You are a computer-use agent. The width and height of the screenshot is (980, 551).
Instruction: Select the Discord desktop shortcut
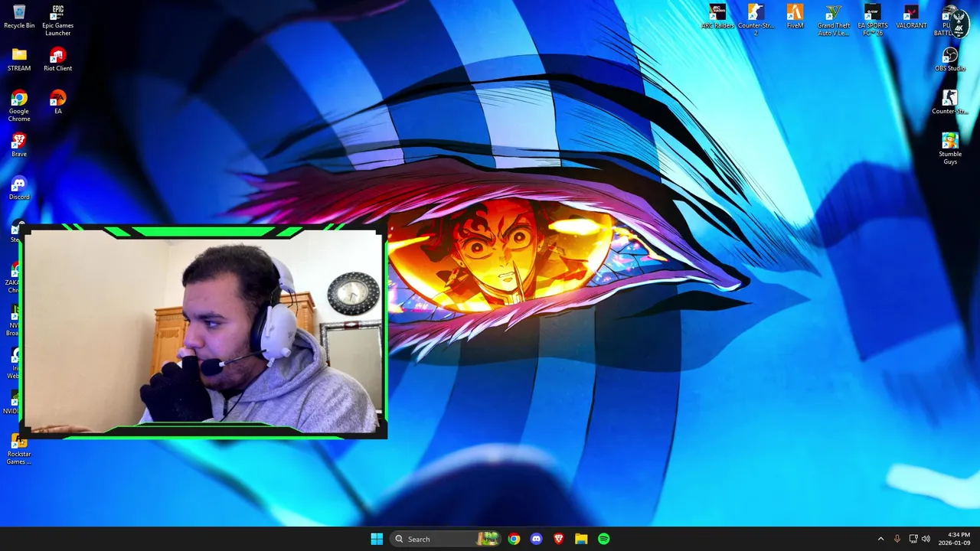[19, 188]
